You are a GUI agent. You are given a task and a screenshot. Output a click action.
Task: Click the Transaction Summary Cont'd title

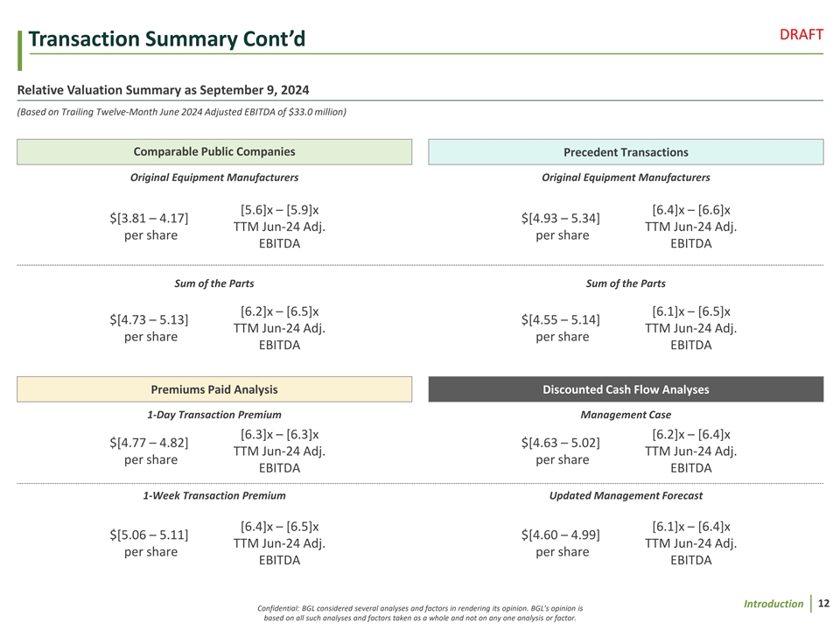click(x=166, y=39)
